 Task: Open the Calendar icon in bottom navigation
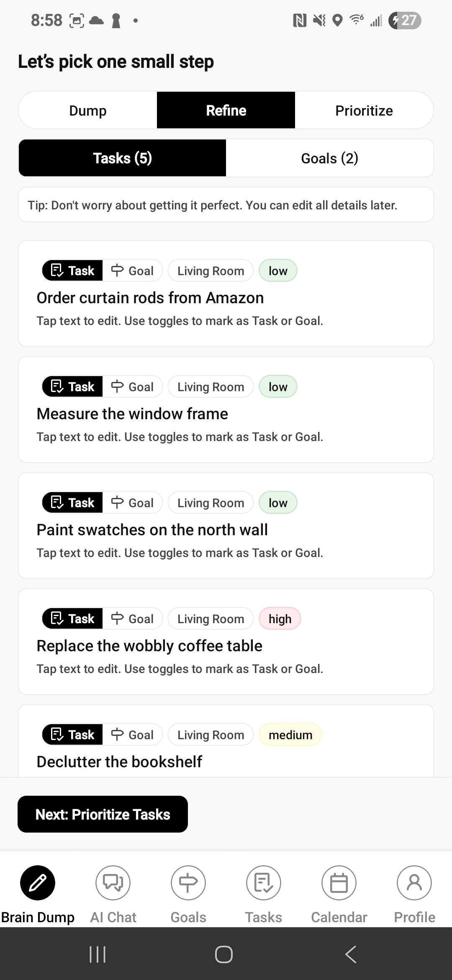(x=339, y=883)
